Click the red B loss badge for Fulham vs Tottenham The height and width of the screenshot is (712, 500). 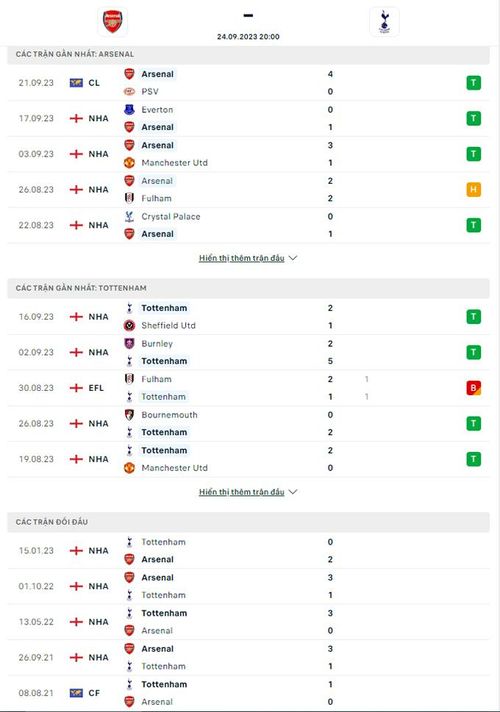[474, 388]
